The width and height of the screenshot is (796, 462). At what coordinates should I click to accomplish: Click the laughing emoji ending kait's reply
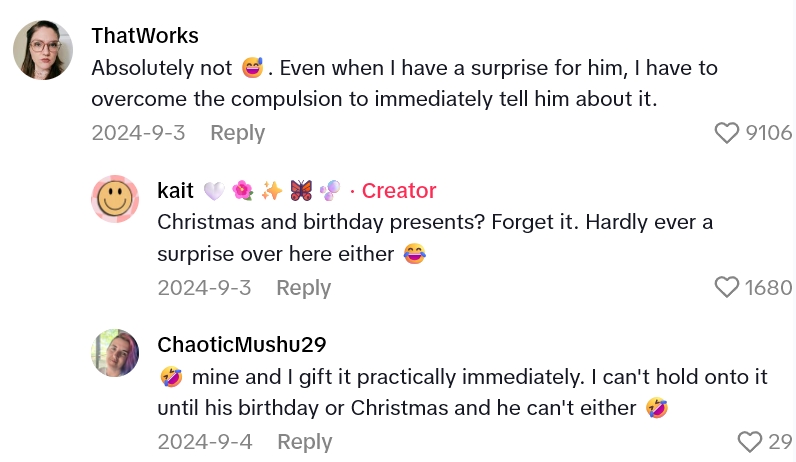point(415,254)
